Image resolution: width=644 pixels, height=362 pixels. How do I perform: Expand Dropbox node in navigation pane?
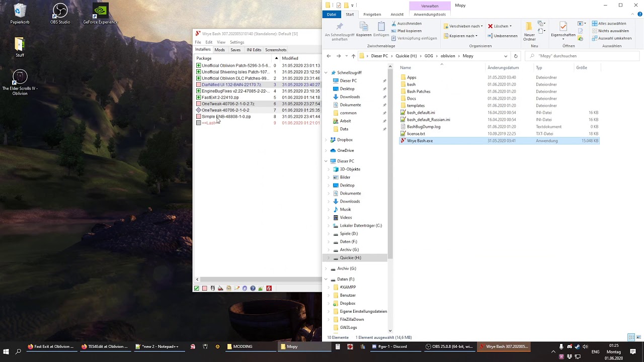click(326, 140)
